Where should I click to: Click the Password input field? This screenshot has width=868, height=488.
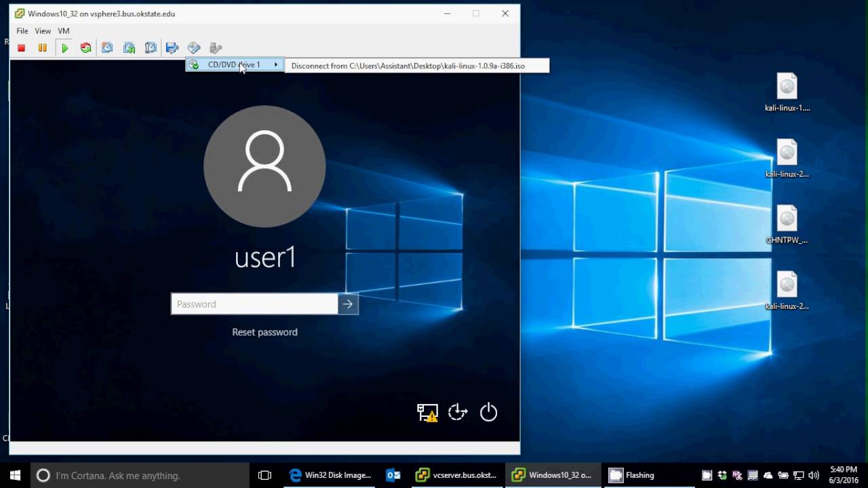254,304
